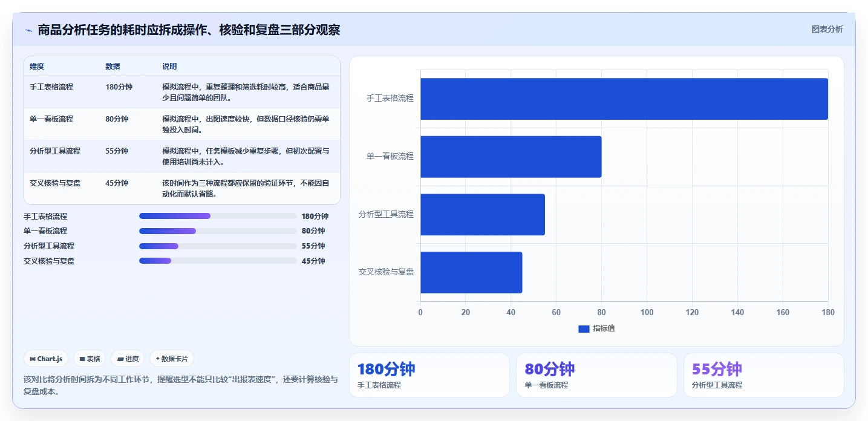The image size is (868, 421).
Task: Click the 进度 tag chip
Action: point(128,359)
